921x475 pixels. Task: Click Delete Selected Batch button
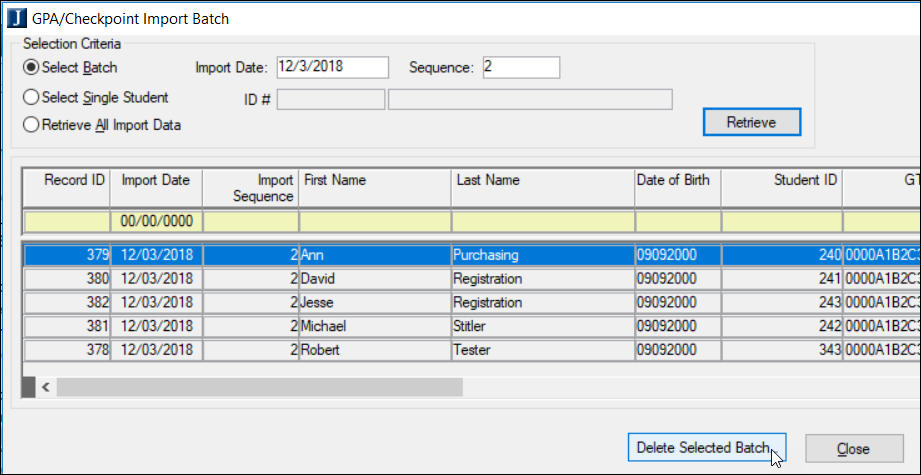[x=706, y=449]
